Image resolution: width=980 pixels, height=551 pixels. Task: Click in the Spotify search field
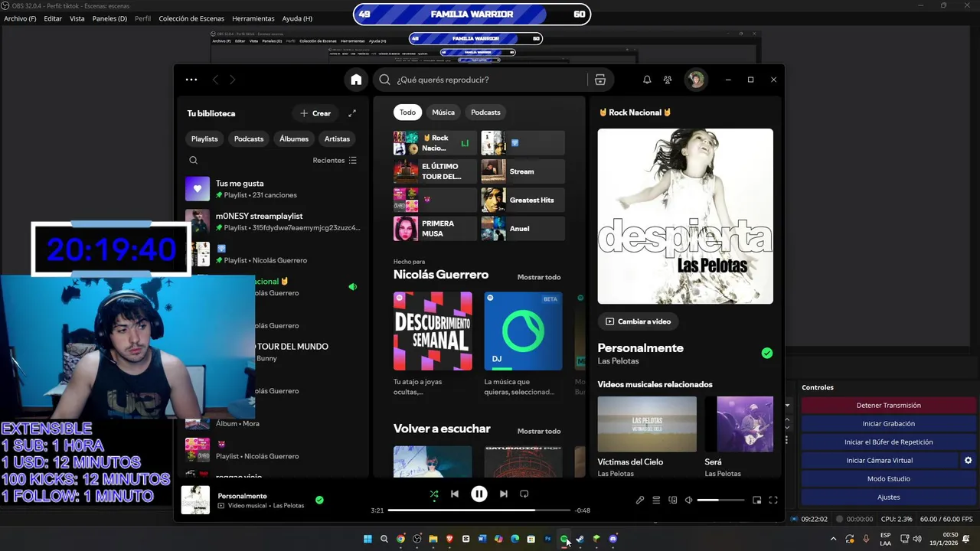point(490,80)
